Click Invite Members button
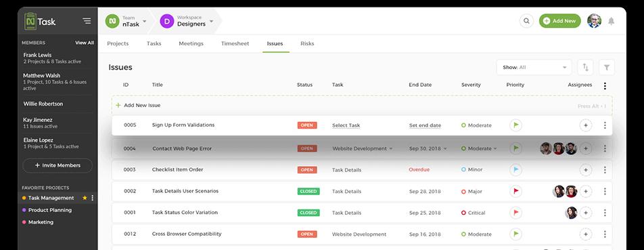Screen dimensions: 644x250 coord(57,165)
